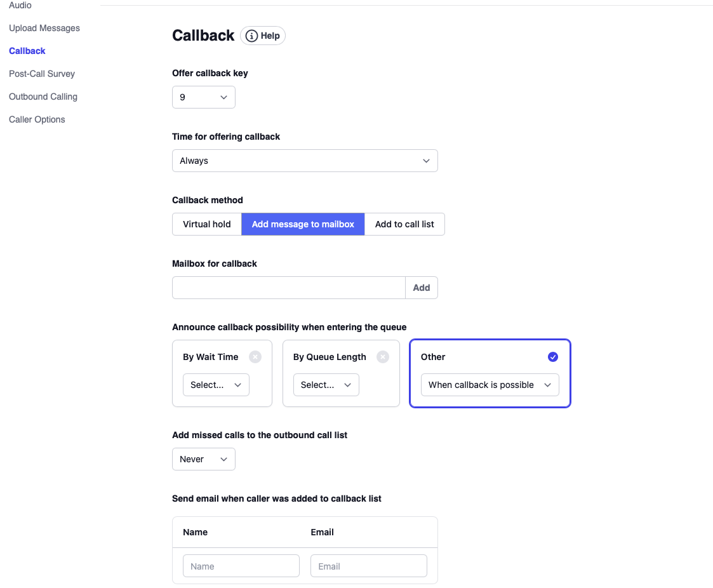Focus the Mailbox for callback field
Viewport: 713px width, 588px height.
coord(289,288)
